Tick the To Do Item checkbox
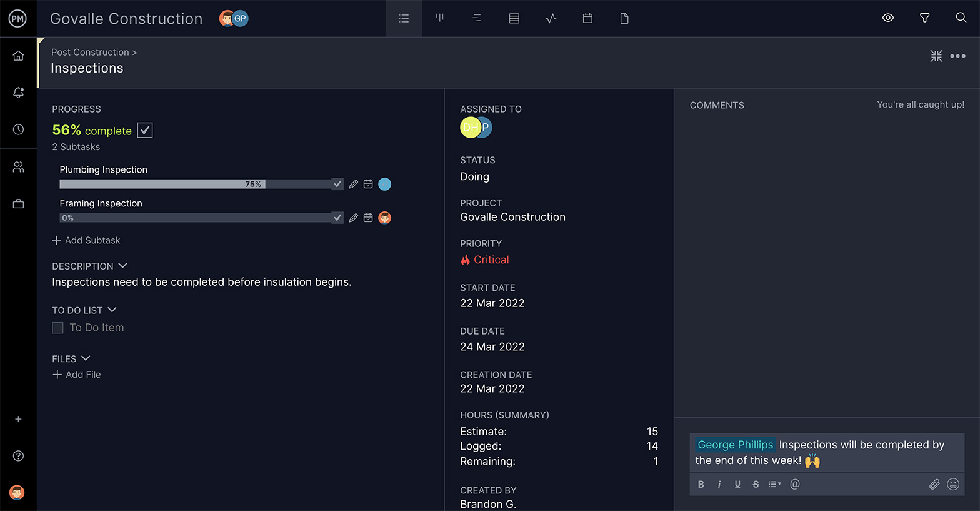Image resolution: width=980 pixels, height=511 pixels. (x=58, y=328)
